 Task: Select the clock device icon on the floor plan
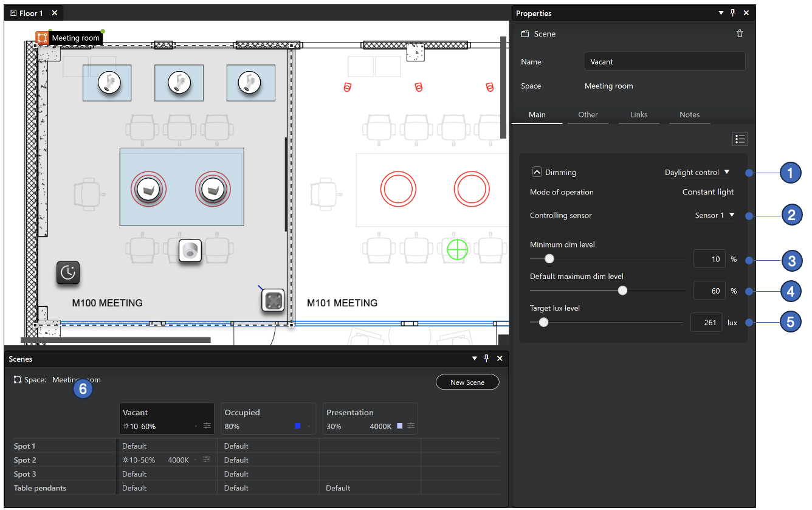click(x=67, y=273)
